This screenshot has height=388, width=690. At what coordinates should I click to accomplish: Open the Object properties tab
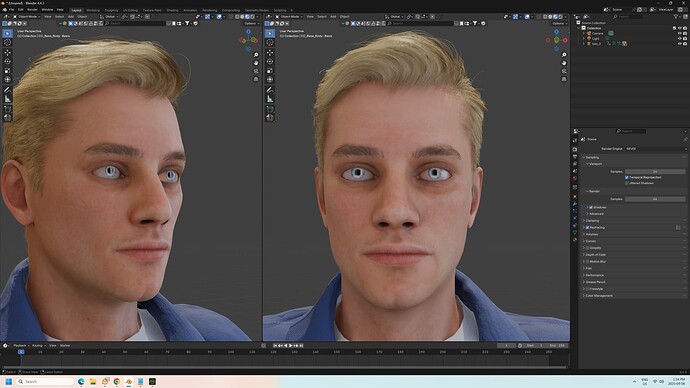575,197
